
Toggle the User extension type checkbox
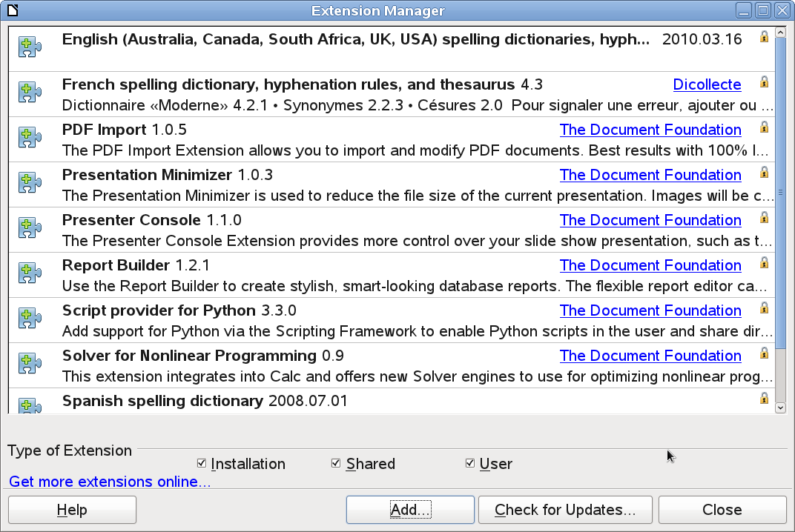point(470,463)
